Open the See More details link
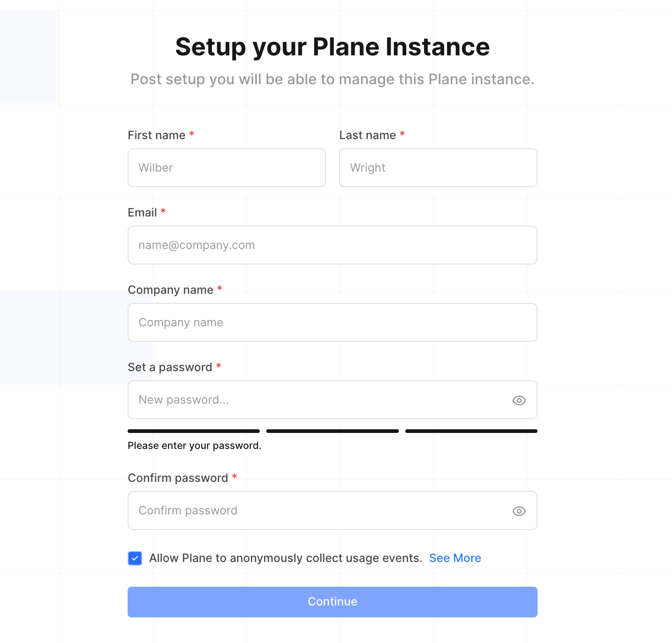The height and width of the screenshot is (643, 672). (455, 558)
